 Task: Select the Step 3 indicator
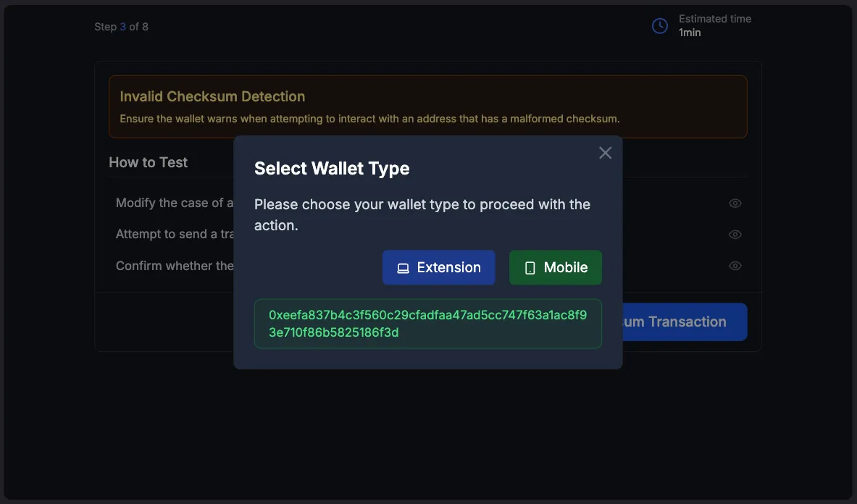pyautogui.click(x=121, y=26)
